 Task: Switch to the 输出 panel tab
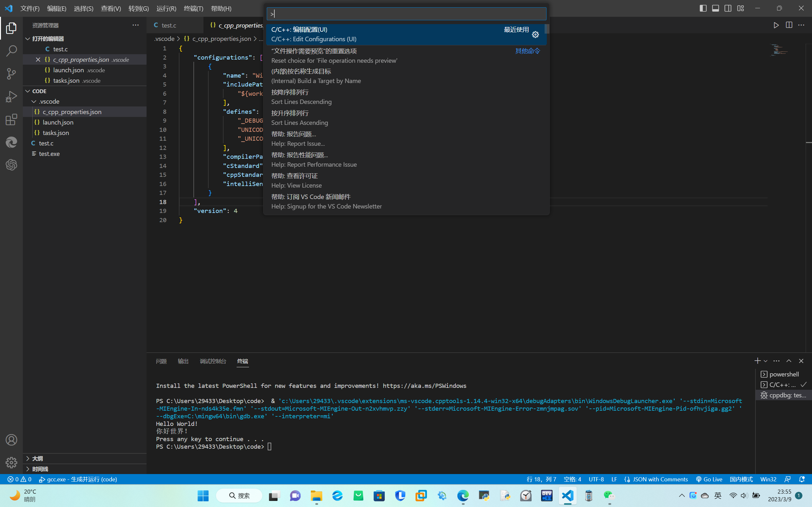183,361
